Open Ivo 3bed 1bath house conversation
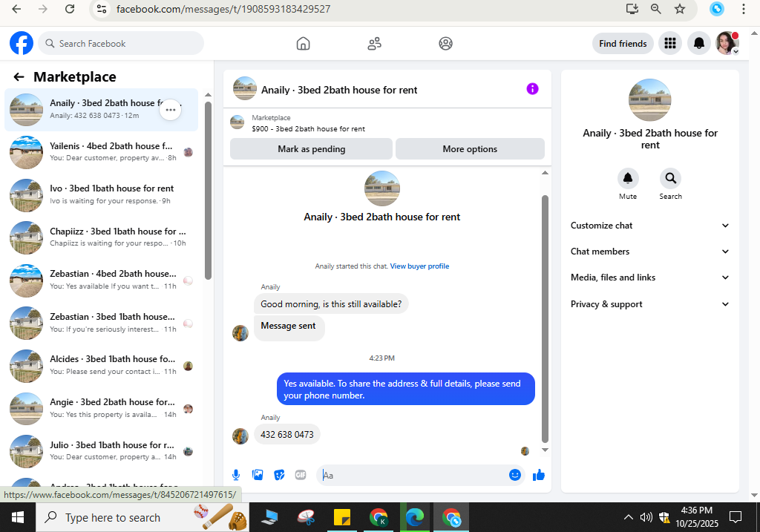Screen dimensions: 760x532 101,195
